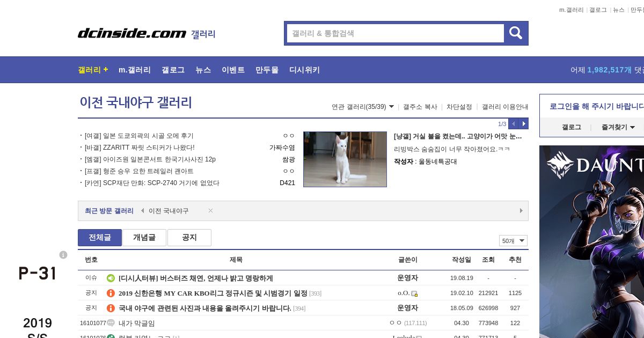Select the 개념글 tab

144,238
